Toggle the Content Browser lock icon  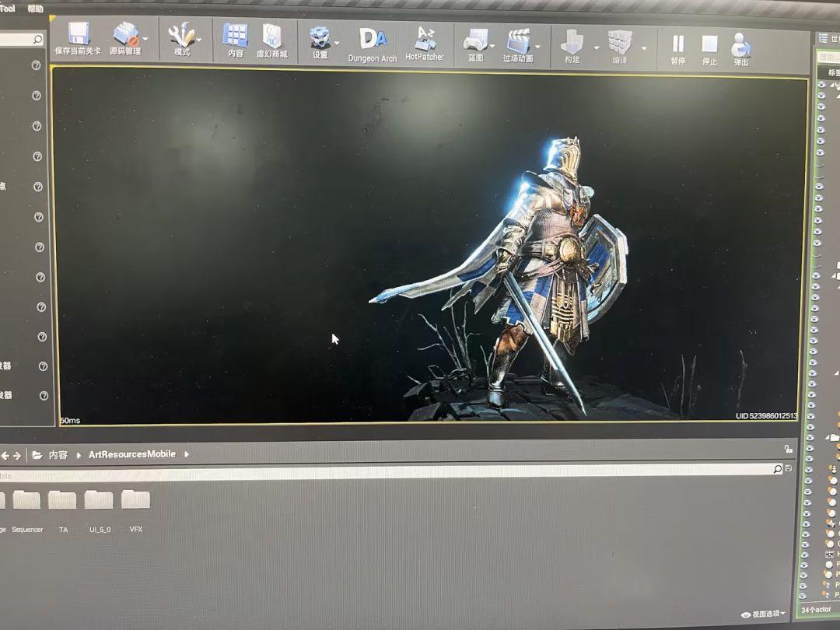788,449
